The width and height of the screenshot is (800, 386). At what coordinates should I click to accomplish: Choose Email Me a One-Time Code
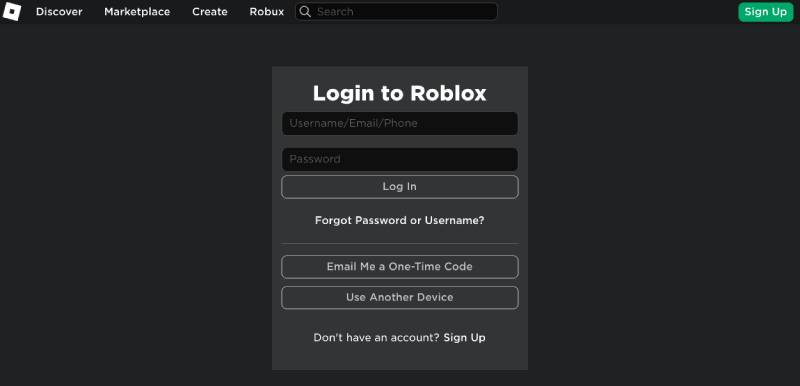click(399, 267)
